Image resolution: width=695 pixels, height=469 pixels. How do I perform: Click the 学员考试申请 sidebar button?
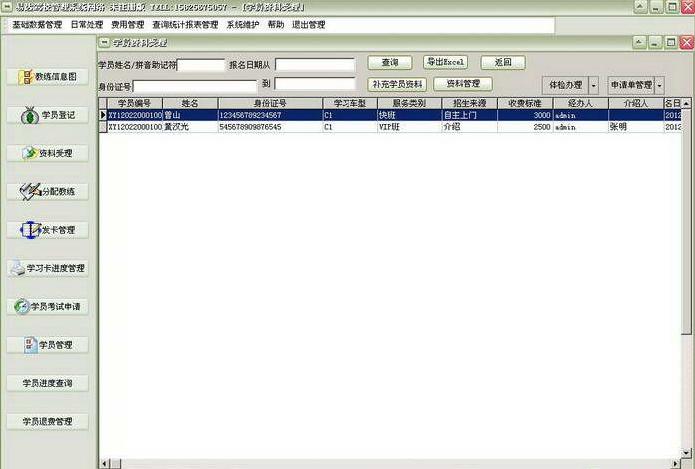[48, 306]
